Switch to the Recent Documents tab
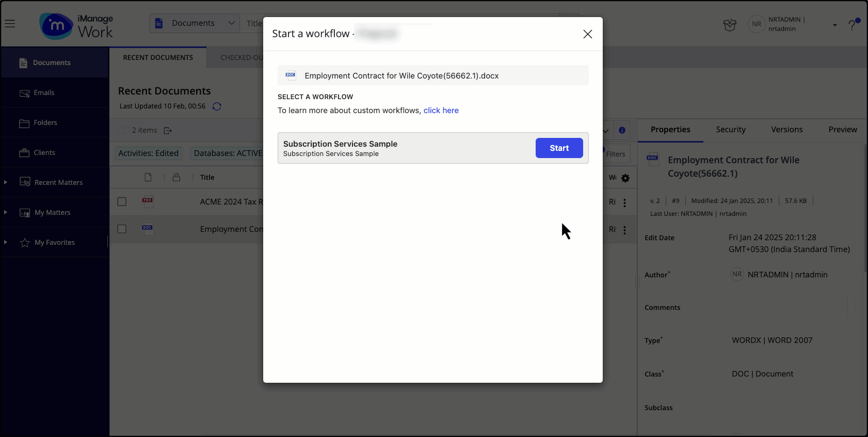 pyautogui.click(x=158, y=57)
